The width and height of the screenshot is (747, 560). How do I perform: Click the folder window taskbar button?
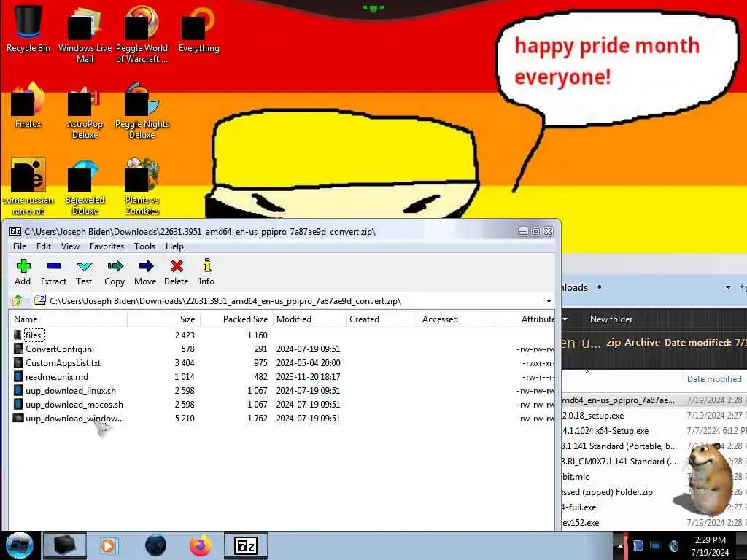[65, 545]
